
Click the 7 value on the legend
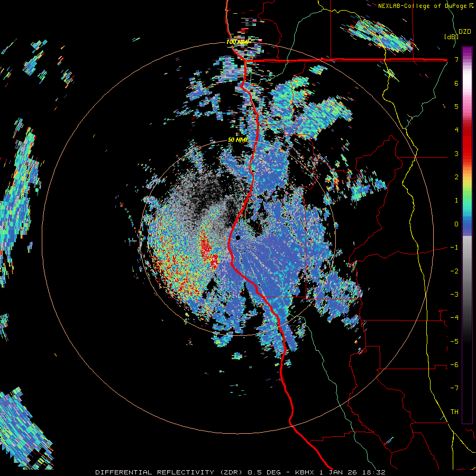click(x=456, y=59)
